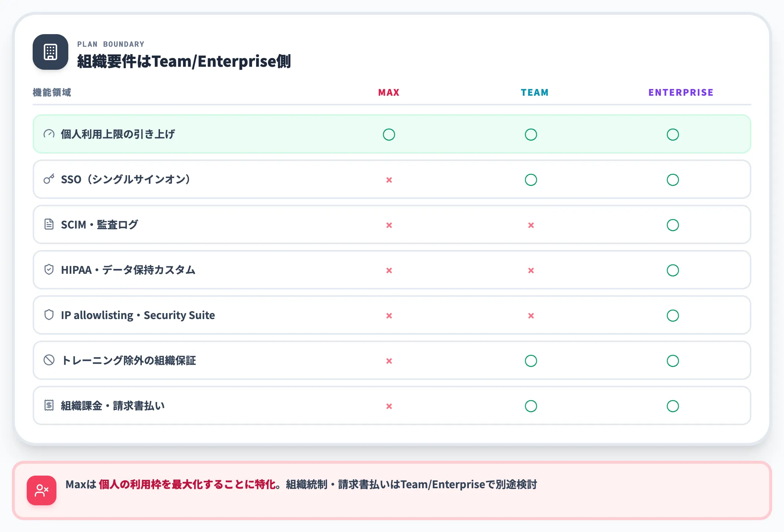The image size is (784, 532).
Task: Click the Enterprise circle in the HIPAA row
Action: [x=673, y=270]
